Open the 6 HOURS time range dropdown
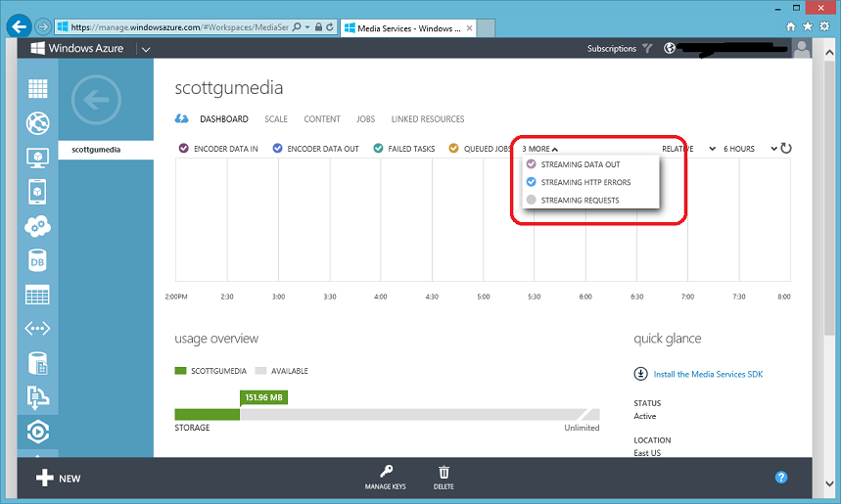 (750, 149)
